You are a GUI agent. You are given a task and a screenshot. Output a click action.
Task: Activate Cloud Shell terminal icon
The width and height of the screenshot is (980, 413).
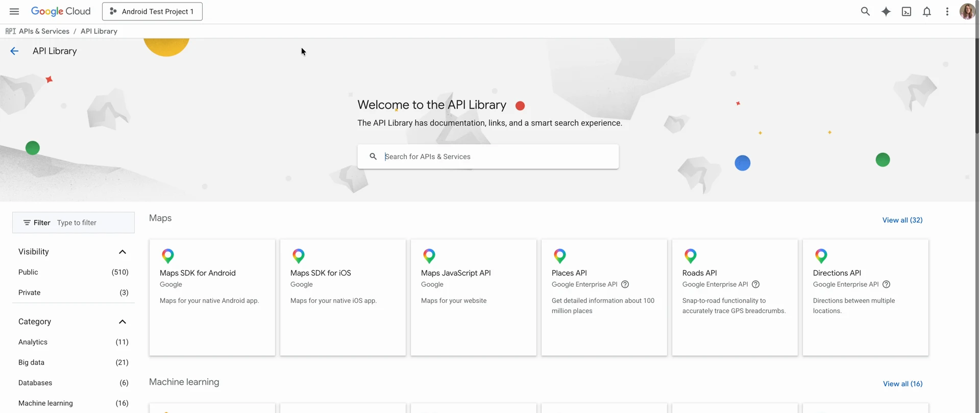906,11
